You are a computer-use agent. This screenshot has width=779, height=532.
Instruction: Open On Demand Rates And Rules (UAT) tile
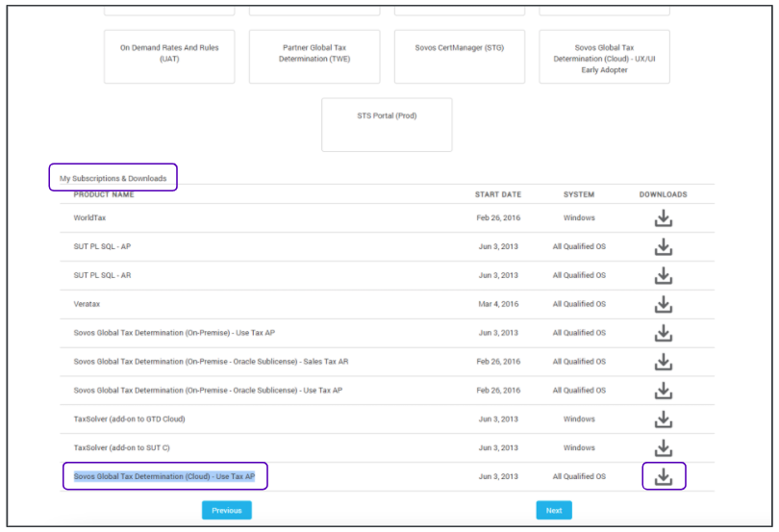[169, 56]
